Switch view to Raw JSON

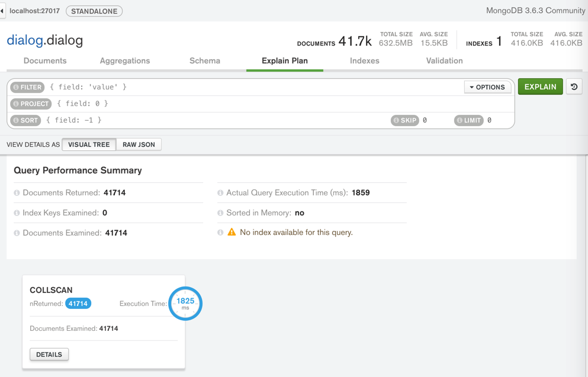[x=139, y=144]
